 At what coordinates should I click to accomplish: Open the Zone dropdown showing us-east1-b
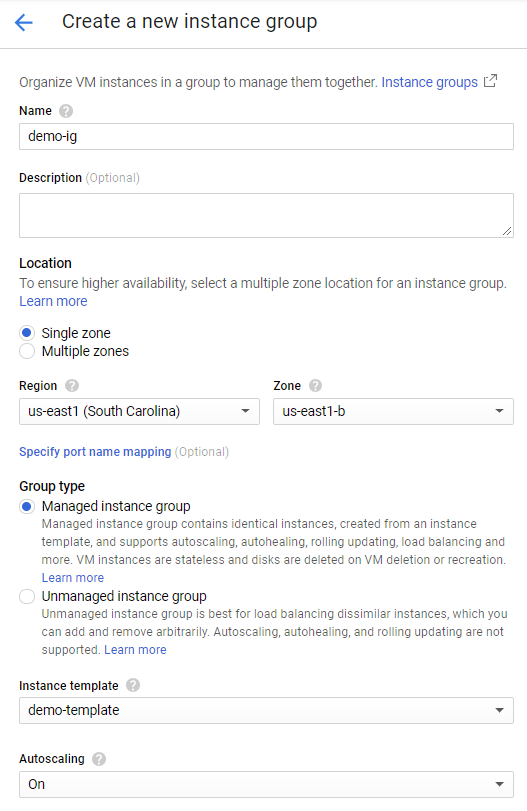coord(393,411)
